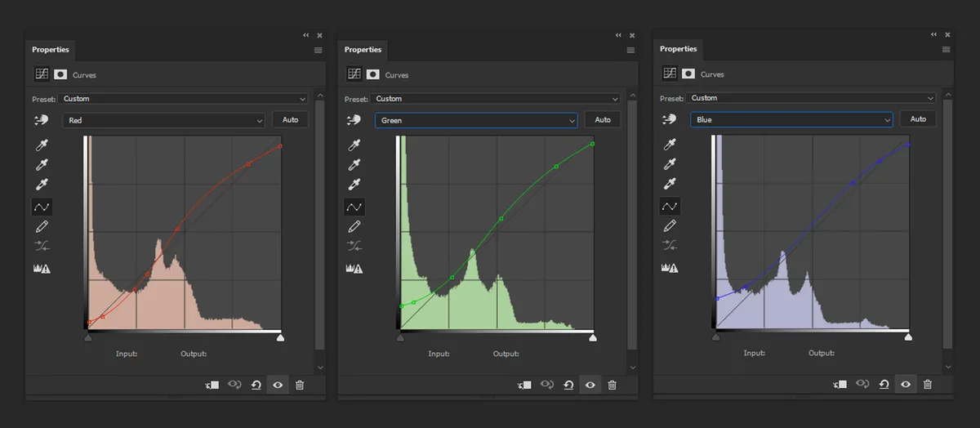Delete adjustment layer from Green panel
Image resolution: width=980 pixels, height=428 pixels.
612,385
